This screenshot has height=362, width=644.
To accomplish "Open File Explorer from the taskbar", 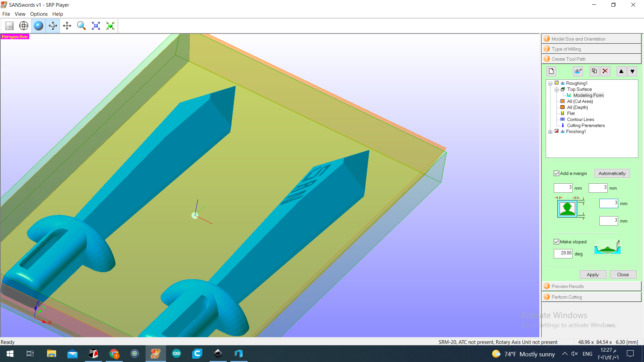I will (51, 354).
